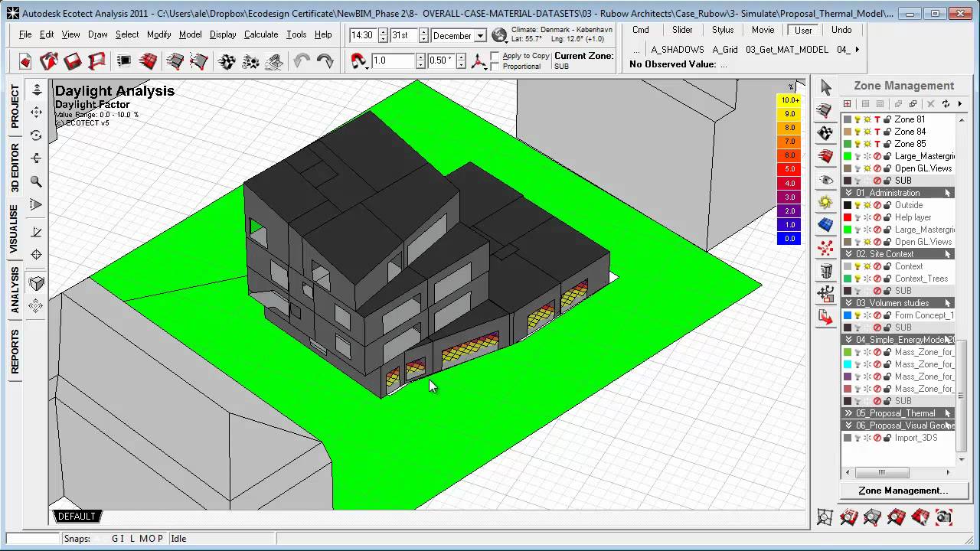
Task: Click the refresh arrows icon in Zone Management
Action: click(x=946, y=104)
